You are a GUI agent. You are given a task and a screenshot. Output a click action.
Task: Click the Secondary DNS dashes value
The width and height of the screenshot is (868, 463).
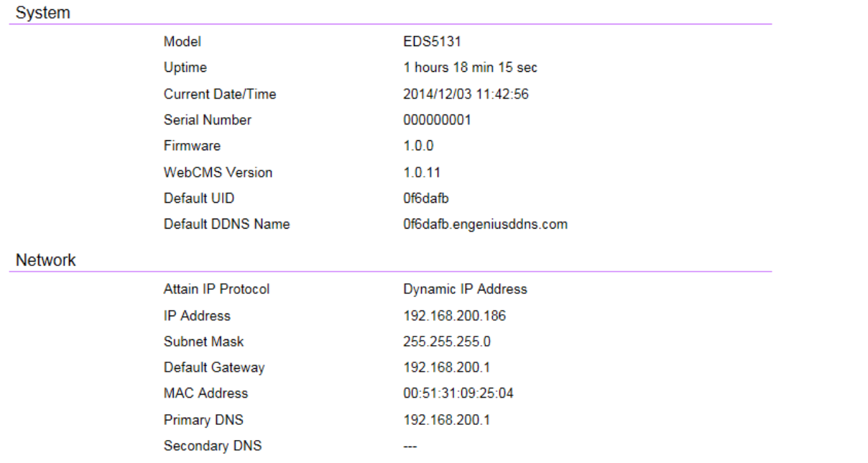410,446
